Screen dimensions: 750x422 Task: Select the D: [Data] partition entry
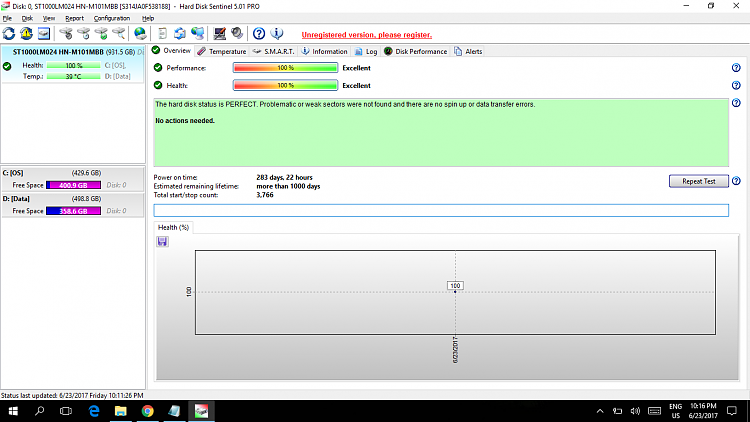pyautogui.click(x=73, y=205)
